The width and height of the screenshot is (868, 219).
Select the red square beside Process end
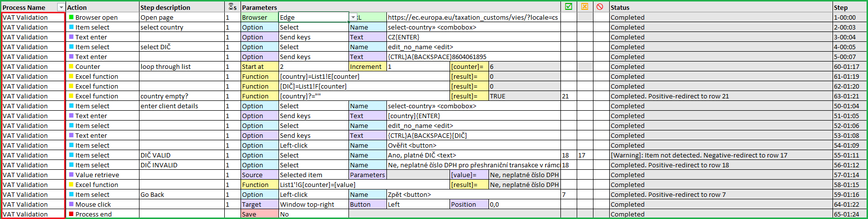(71, 214)
